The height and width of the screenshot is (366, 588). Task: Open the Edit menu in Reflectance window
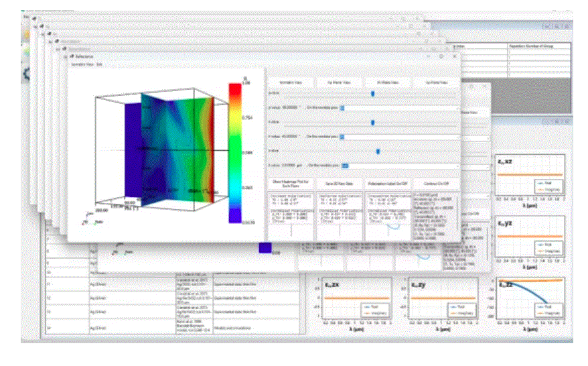coord(99,64)
